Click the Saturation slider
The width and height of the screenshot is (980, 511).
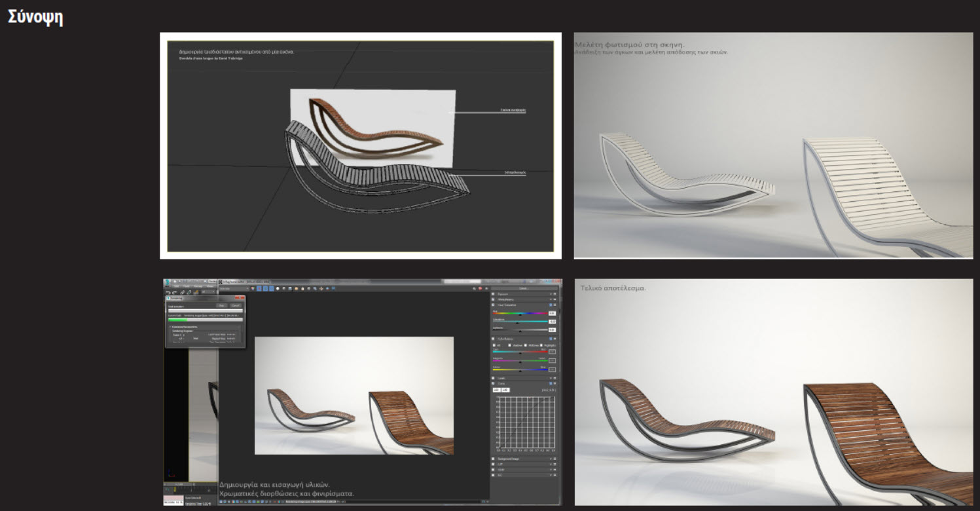pyautogui.click(x=520, y=322)
